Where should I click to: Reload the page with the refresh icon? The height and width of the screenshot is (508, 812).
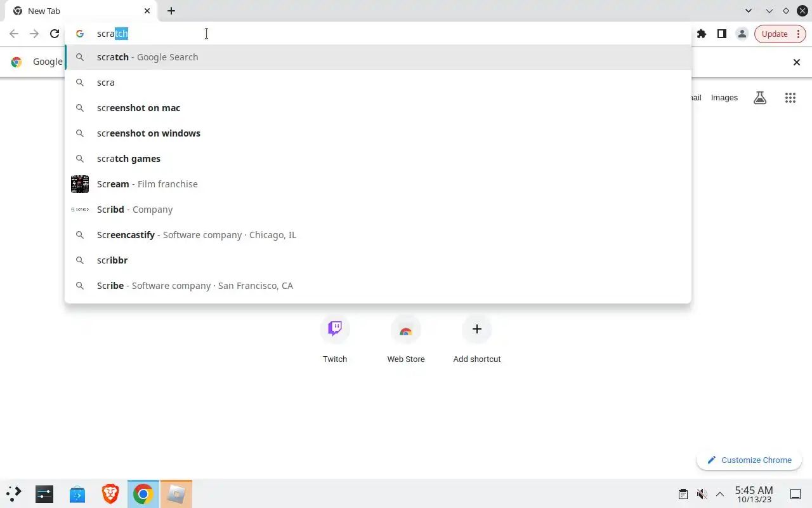[x=55, y=34]
